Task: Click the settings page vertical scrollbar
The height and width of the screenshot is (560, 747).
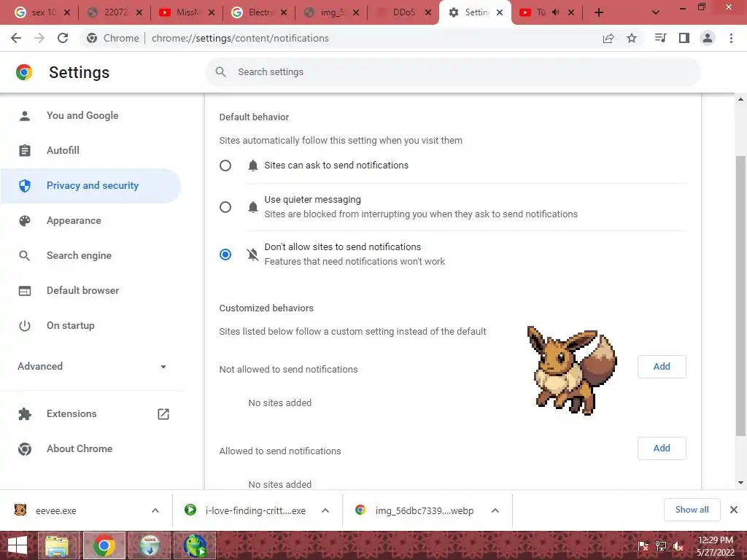Action: (x=740, y=295)
